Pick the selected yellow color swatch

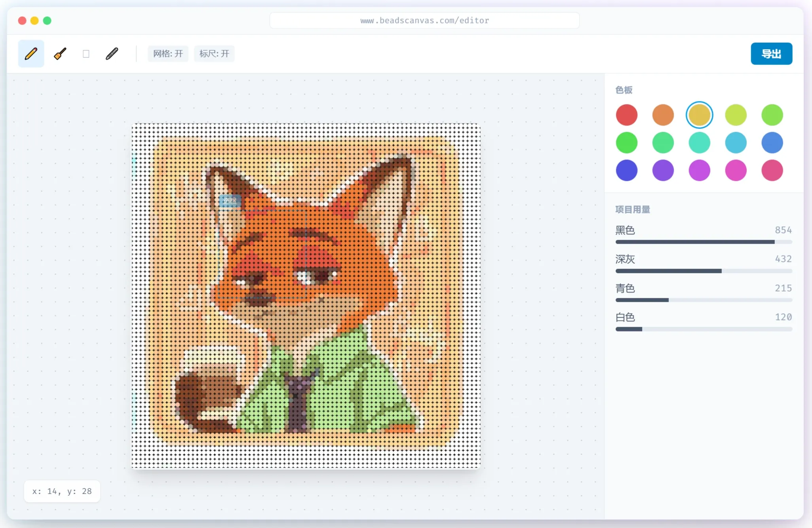699,115
